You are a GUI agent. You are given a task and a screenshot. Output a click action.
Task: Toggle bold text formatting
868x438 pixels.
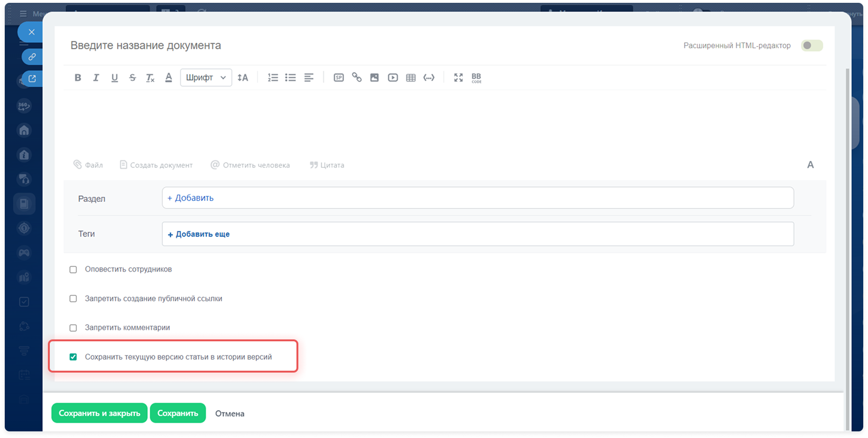point(78,78)
